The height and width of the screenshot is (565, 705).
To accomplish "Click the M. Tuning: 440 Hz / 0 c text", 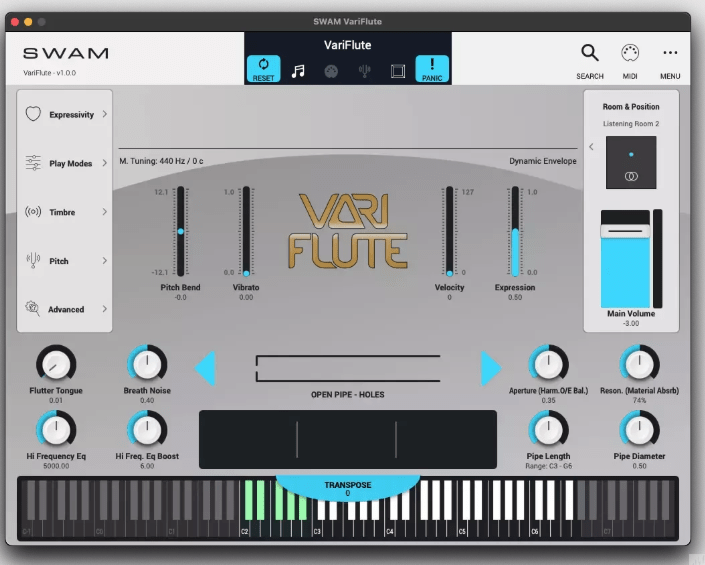I will coord(161,161).
